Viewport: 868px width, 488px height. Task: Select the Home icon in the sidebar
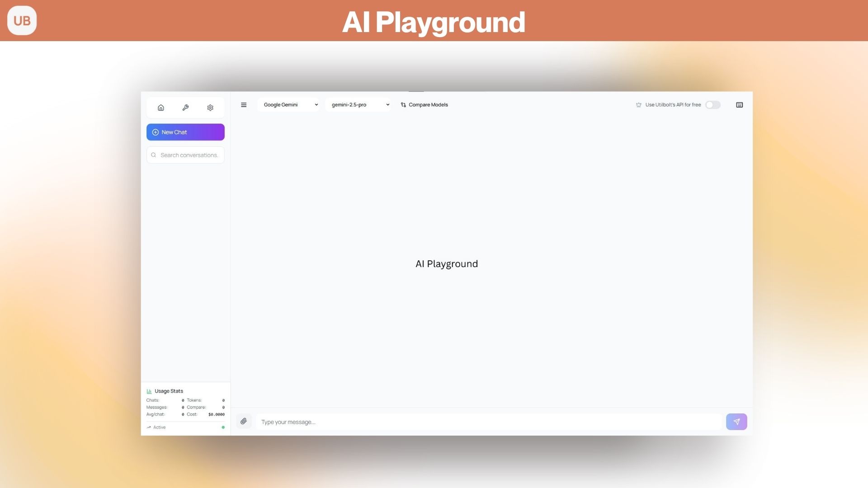161,108
